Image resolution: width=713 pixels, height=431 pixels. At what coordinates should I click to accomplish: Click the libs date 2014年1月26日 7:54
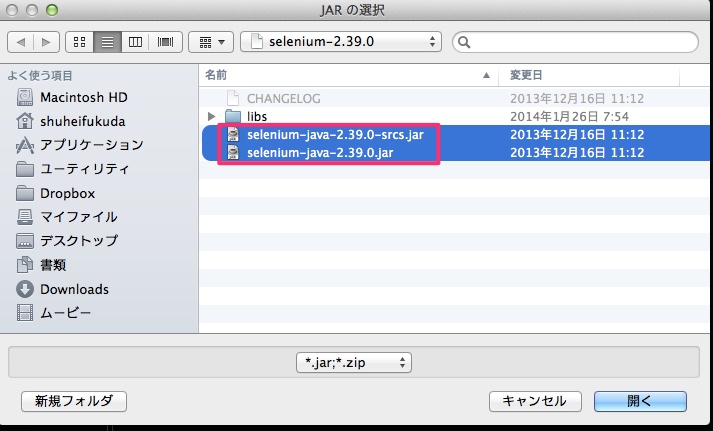[569, 116]
